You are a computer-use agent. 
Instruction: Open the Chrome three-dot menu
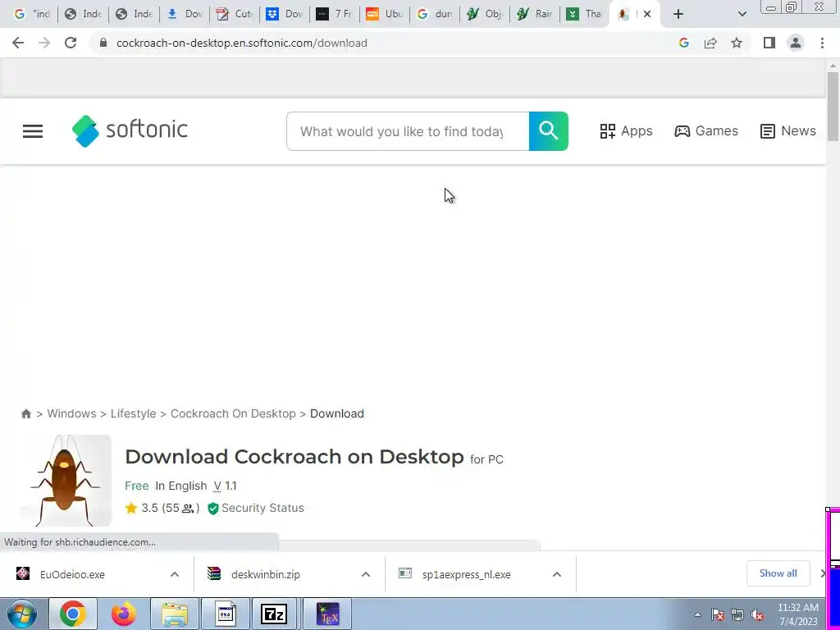[x=822, y=43]
